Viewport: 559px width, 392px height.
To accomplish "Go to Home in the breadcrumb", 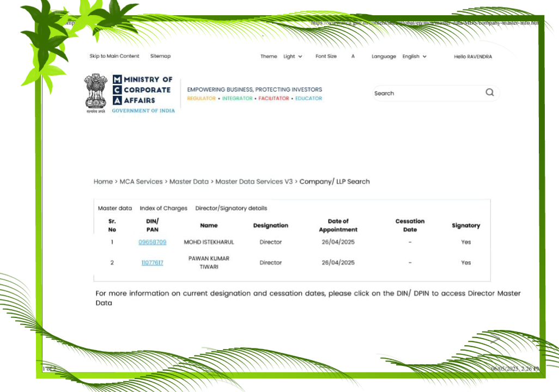I will 103,181.
